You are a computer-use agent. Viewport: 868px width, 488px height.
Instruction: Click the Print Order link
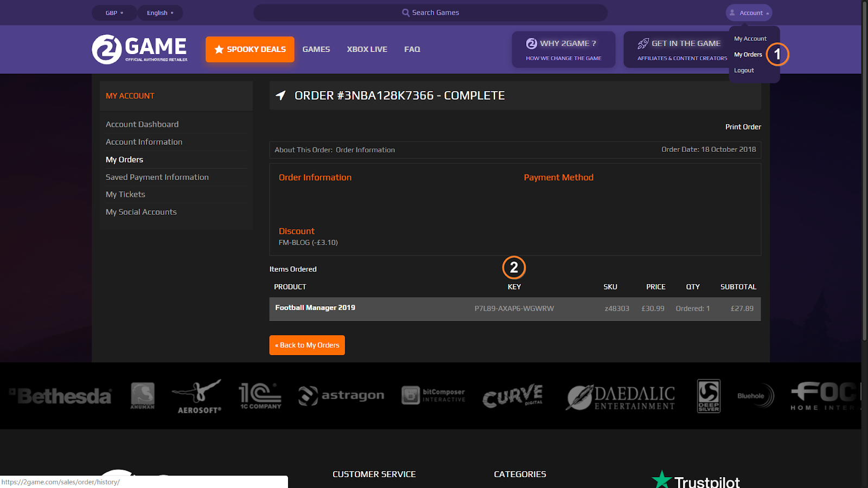pyautogui.click(x=743, y=127)
